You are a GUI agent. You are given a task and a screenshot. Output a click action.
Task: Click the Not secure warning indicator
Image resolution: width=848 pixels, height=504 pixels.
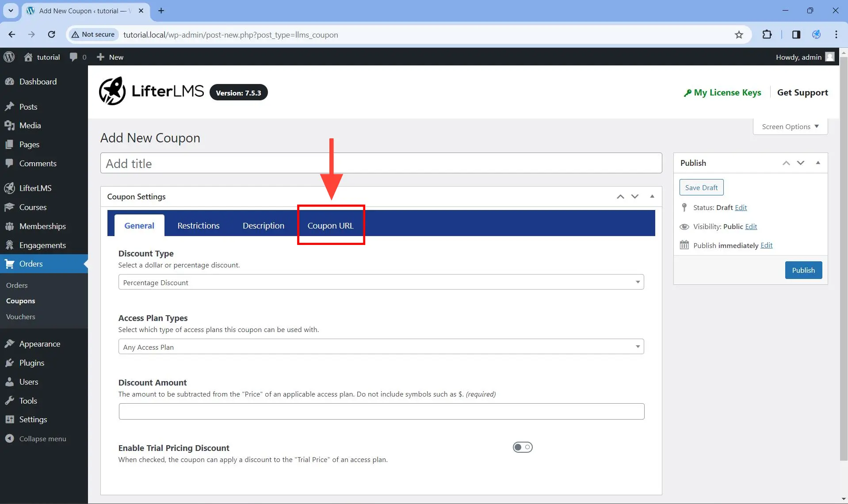click(x=93, y=34)
